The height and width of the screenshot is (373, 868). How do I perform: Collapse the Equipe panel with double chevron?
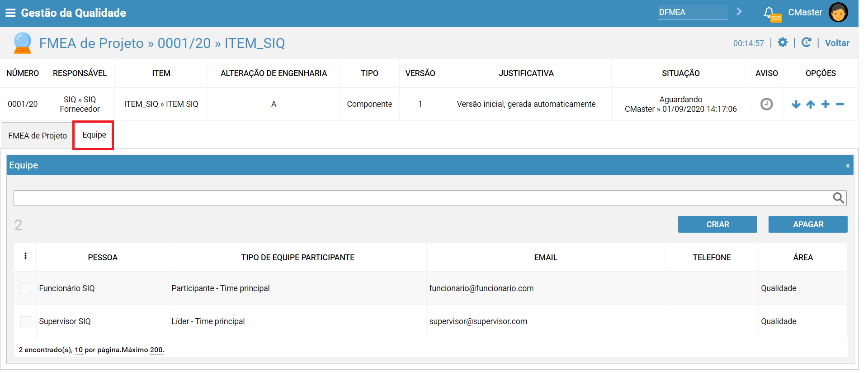click(848, 166)
